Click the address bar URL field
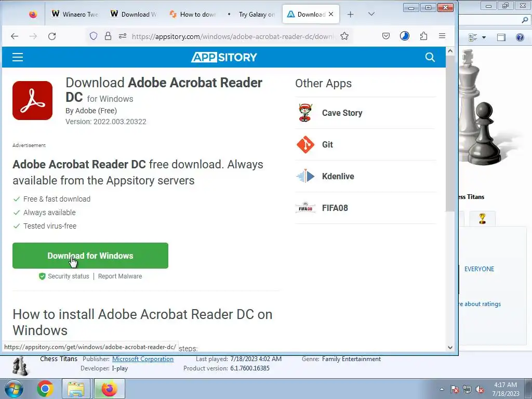 [x=233, y=36]
